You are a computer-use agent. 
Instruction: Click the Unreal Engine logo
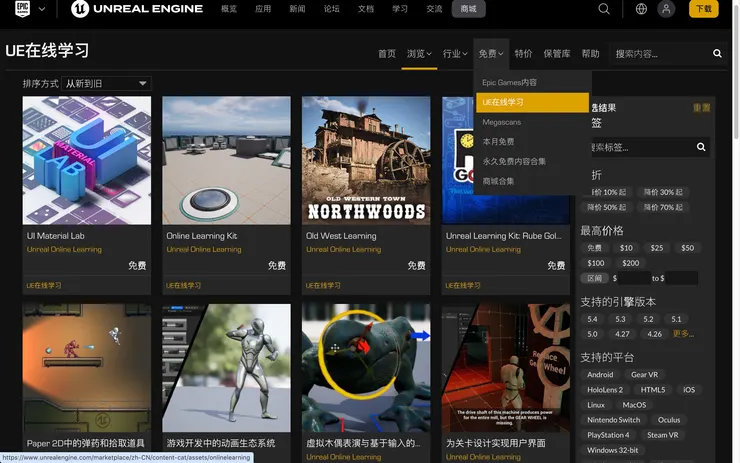(x=137, y=8)
